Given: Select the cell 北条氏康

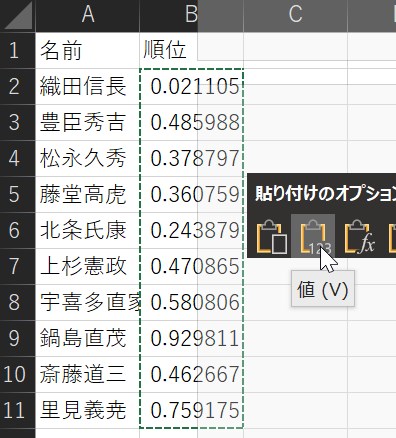Looking at the screenshot, I should [87, 230].
